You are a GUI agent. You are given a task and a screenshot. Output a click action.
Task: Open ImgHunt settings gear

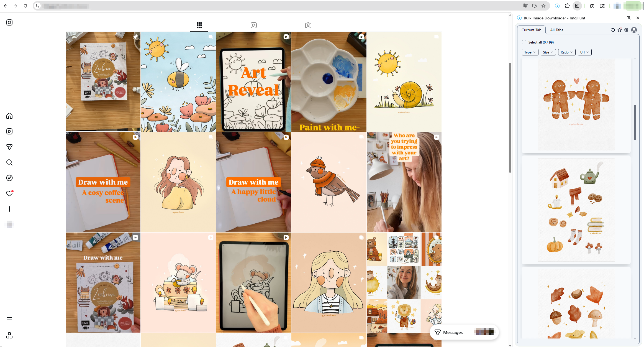click(x=626, y=30)
